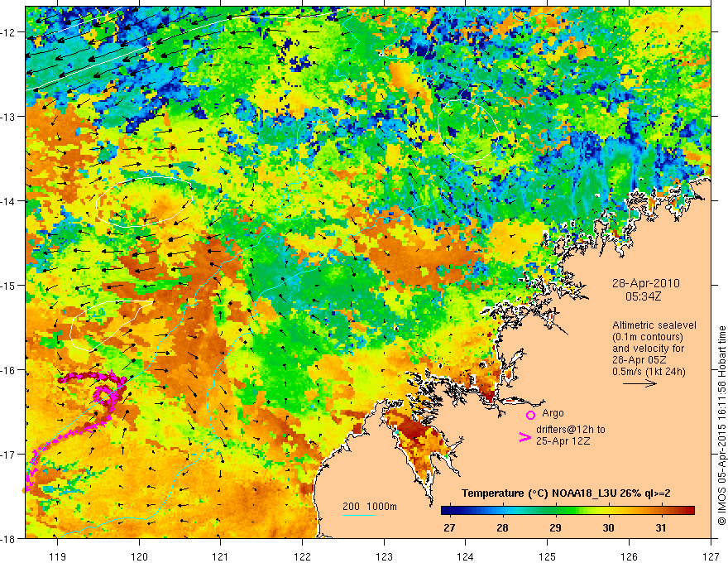Image resolution: width=728 pixels, height=563 pixels.
Task: Click the latitude axis label '-15'
Action: pyautogui.click(x=8, y=285)
